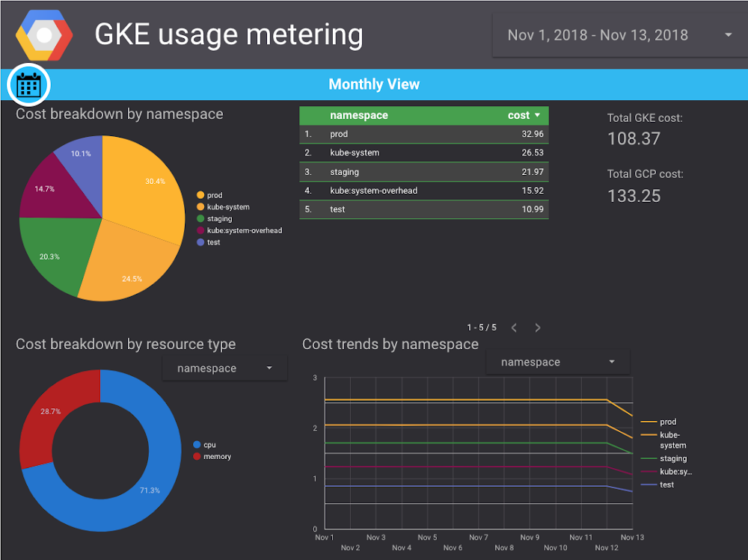Screen dimensions: 748x560
Task: Select the staging table row
Action: point(424,172)
